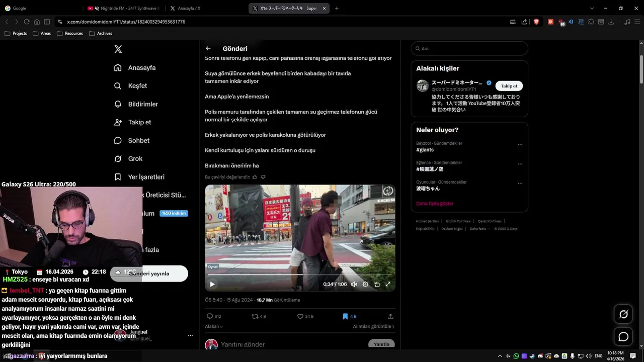The height and width of the screenshot is (362, 644).
Task: Click the back arrow beside Gönderi
Action: click(x=208, y=48)
